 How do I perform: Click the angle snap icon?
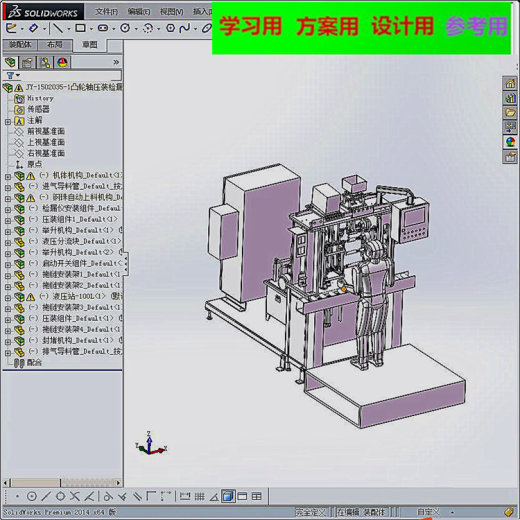pyautogui.click(x=214, y=497)
